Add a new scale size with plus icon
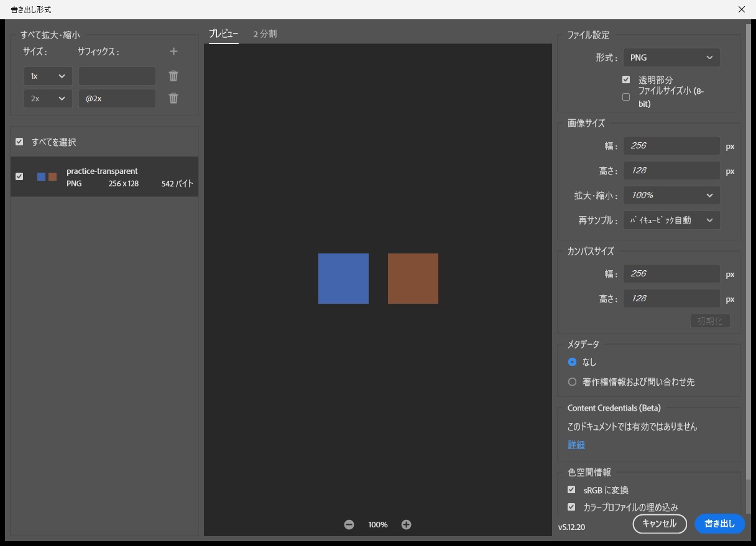The image size is (756, 546). [173, 52]
